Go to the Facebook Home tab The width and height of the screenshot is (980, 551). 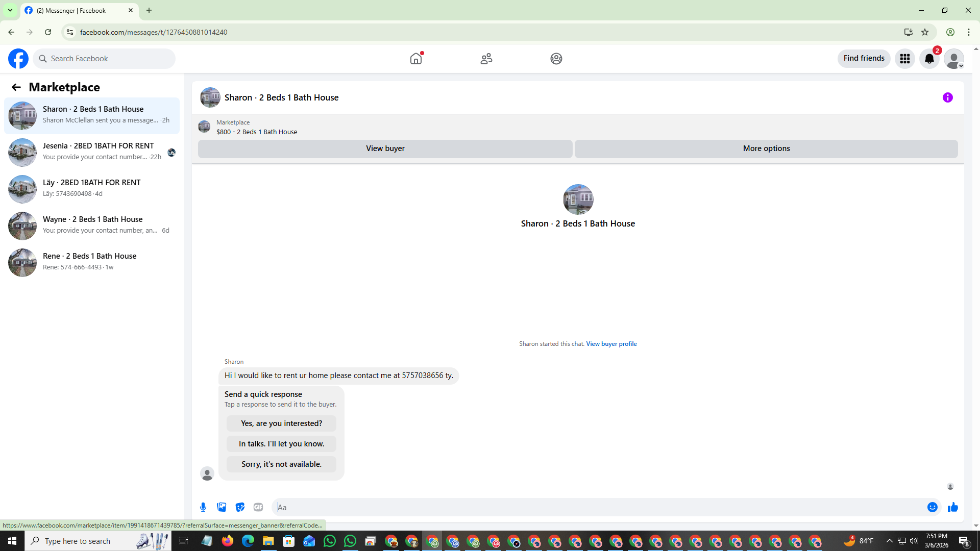click(416, 59)
